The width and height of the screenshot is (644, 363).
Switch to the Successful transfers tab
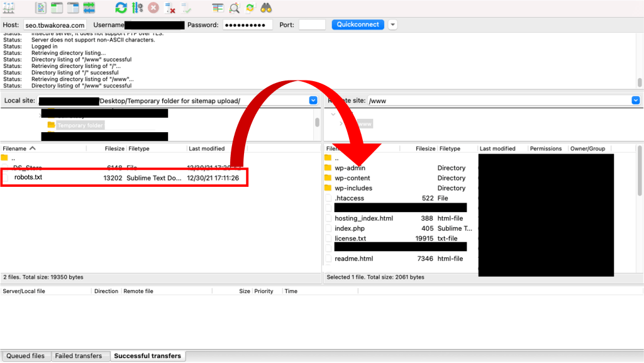pos(147,356)
